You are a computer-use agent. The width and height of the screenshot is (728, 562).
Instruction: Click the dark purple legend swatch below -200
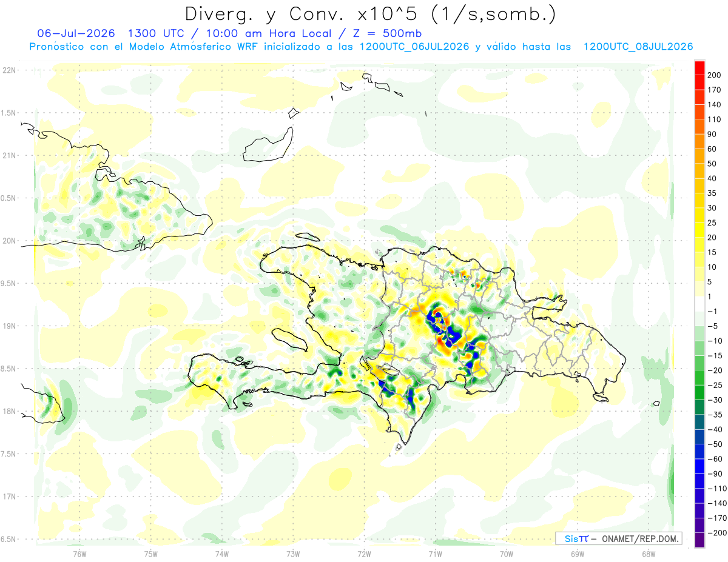(699, 540)
